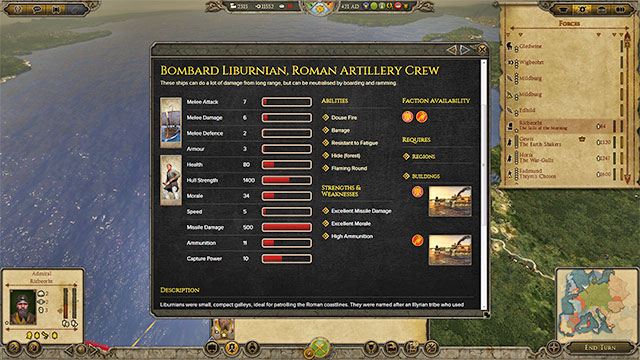Sort Forces list by first column arrow

pos(508,35)
